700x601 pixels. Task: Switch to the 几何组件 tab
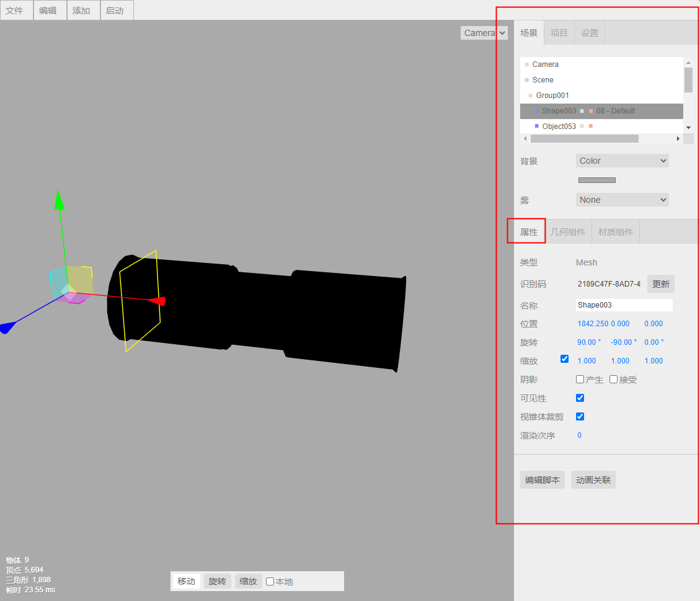(x=568, y=232)
